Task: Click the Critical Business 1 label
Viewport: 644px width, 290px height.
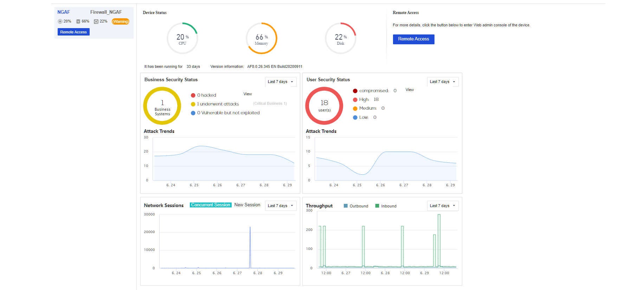Action: [270, 103]
